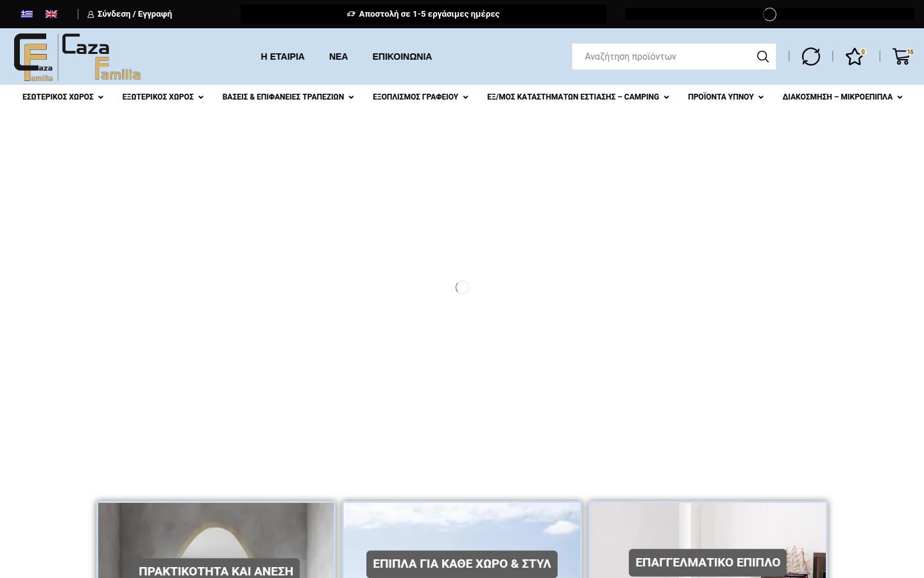Click the search magnifier icon
Viewport: 924px width, 578px height.
[x=762, y=57]
